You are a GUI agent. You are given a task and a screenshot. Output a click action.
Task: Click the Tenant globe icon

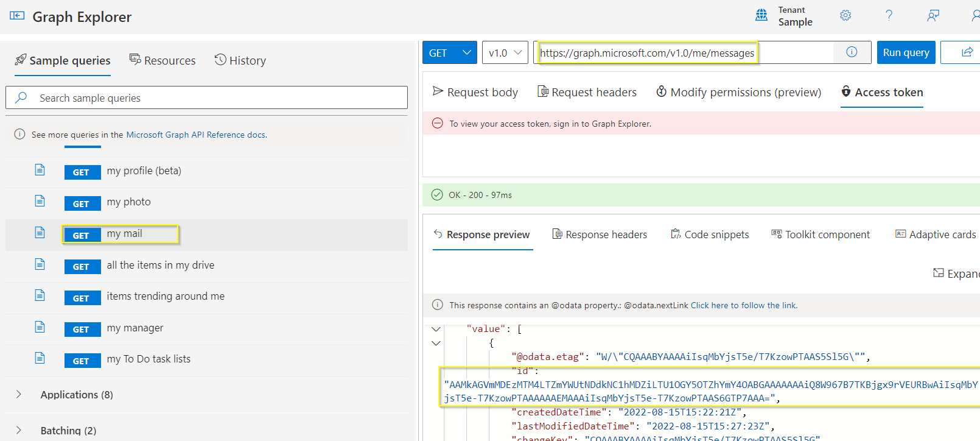(x=761, y=15)
